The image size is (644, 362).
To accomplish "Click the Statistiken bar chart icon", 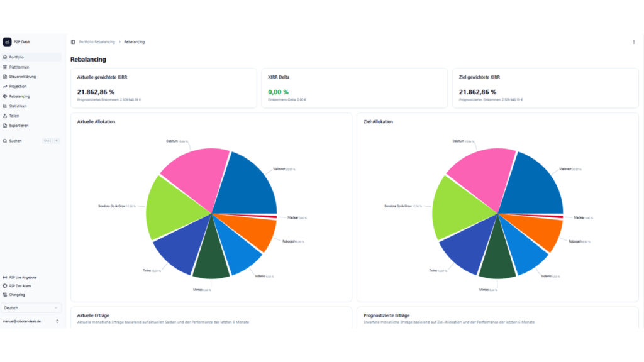I will click(5, 106).
